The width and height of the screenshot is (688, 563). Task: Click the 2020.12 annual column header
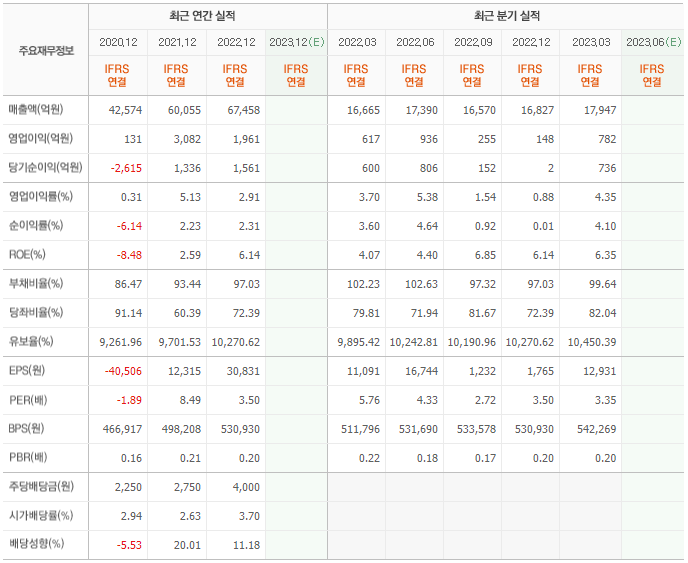point(118,42)
